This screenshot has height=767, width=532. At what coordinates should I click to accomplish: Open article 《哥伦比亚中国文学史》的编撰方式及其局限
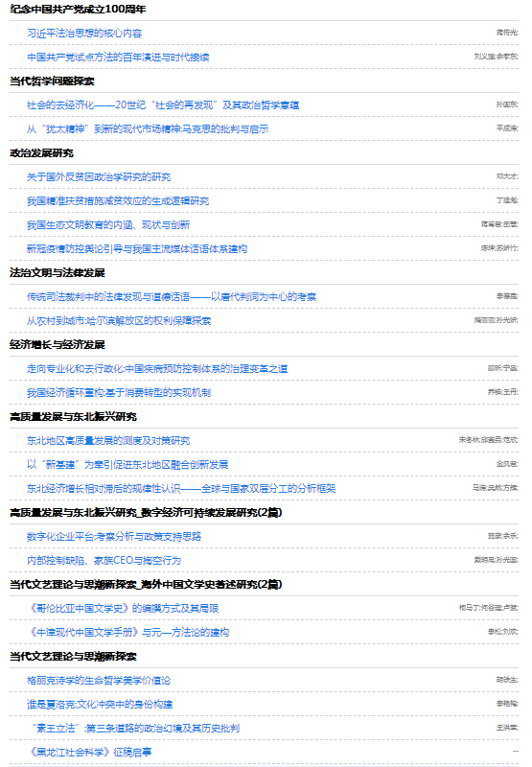coord(123,609)
